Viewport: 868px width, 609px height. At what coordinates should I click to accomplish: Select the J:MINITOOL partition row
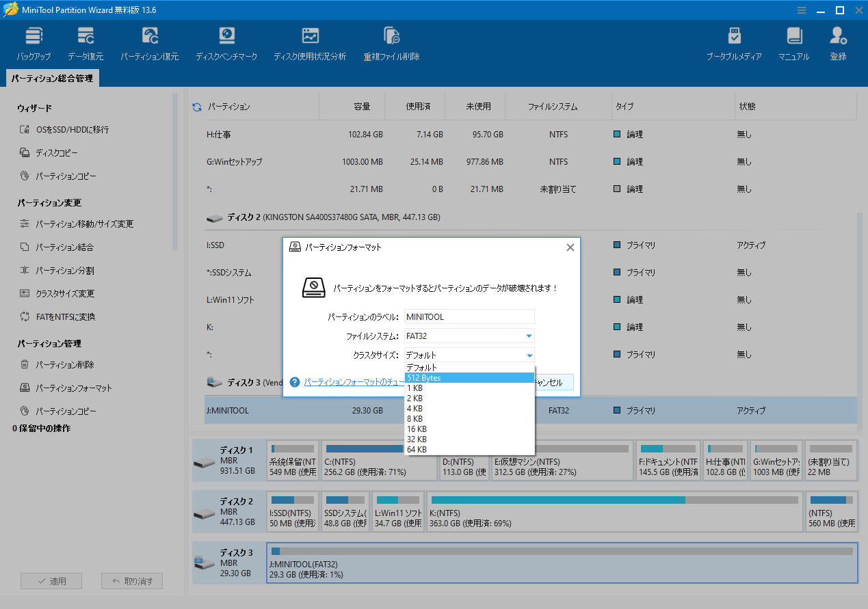[531, 411]
